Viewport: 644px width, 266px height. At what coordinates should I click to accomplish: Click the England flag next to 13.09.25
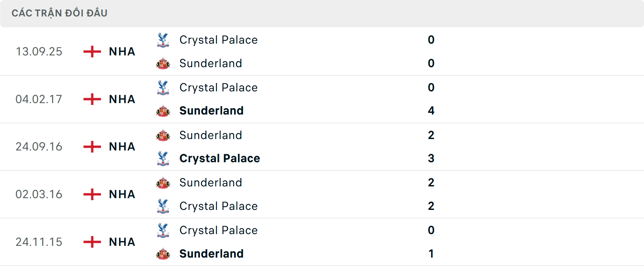(x=91, y=51)
